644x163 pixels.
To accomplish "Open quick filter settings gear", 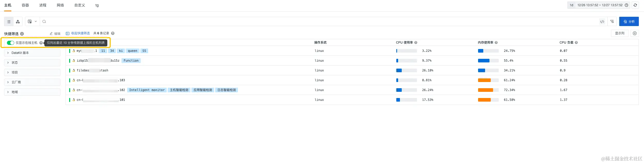I will coord(22,34).
